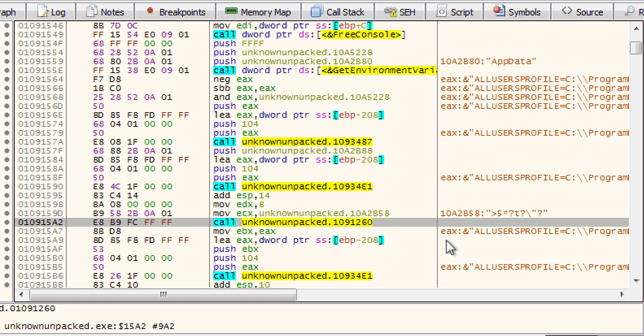Image resolution: width=644 pixels, height=336 pixels.
Task: Select the row at address 0109159D
Action: point(41,213)
